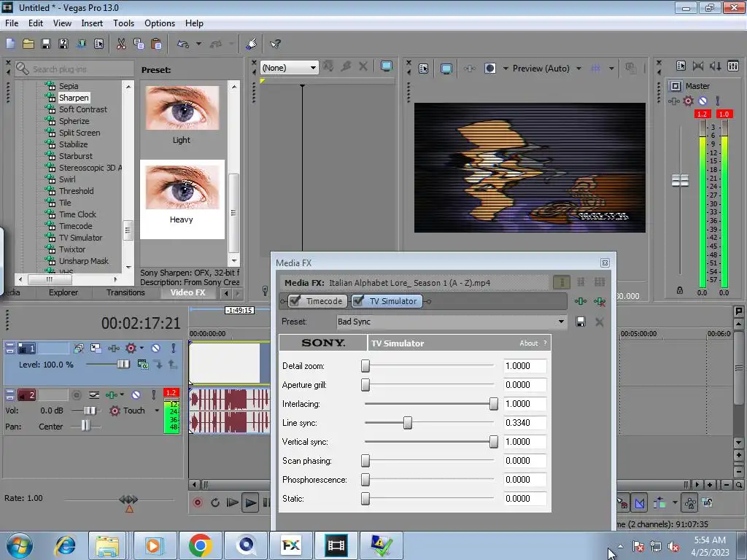Image resolution: width=747 pixels, height=560 pixels.
Task: Adjust the Detail zoom slider handle
Action: point(365,366)
